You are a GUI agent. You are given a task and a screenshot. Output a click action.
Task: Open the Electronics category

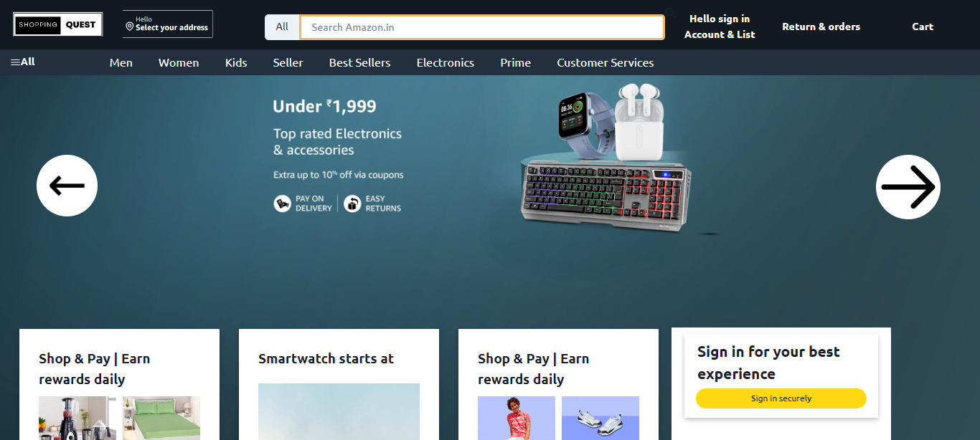[446, 63]
